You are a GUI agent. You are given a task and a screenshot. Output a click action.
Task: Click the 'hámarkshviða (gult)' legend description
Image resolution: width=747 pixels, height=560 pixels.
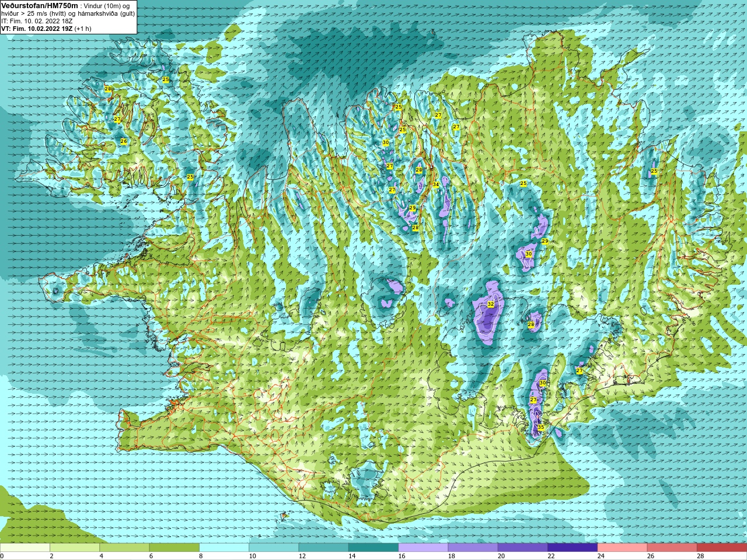point(106,13)
